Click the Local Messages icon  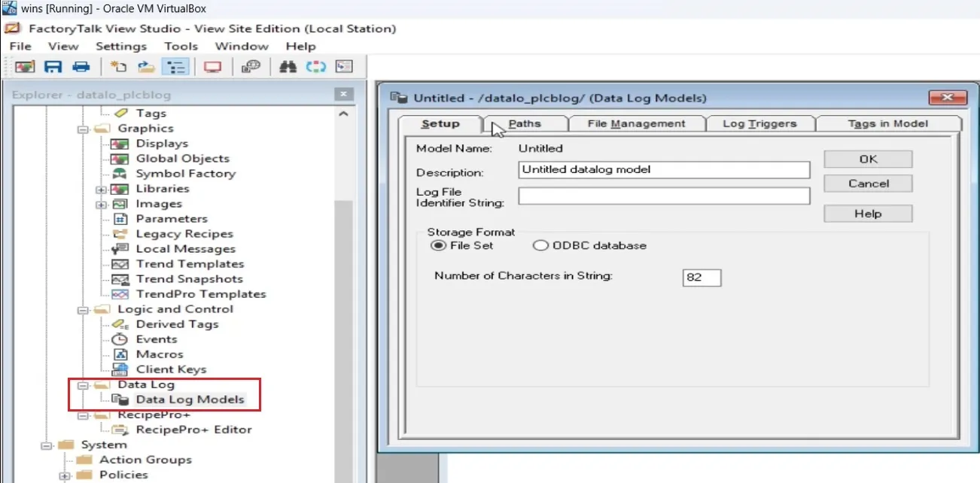[120, 248]
